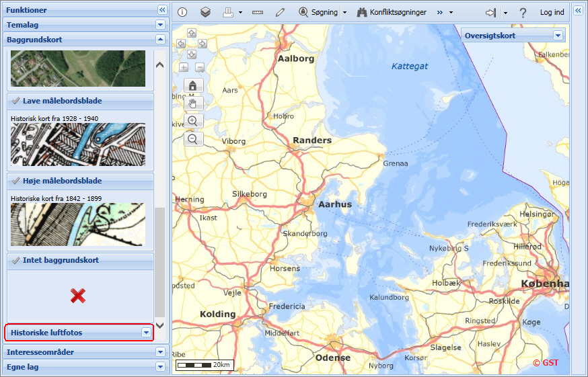Expand the Historiske luftfotos section

[x=146, y=333]
